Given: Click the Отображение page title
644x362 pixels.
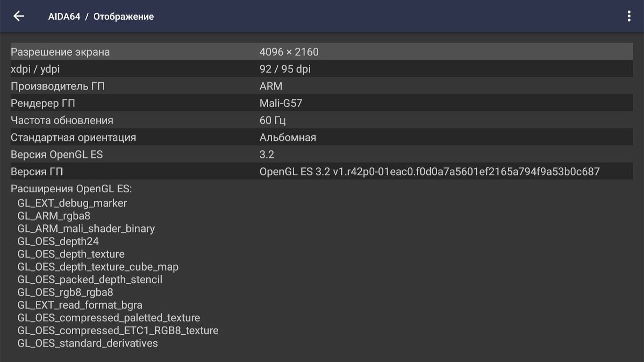Looking at the screenshot, I should (124, 16).
